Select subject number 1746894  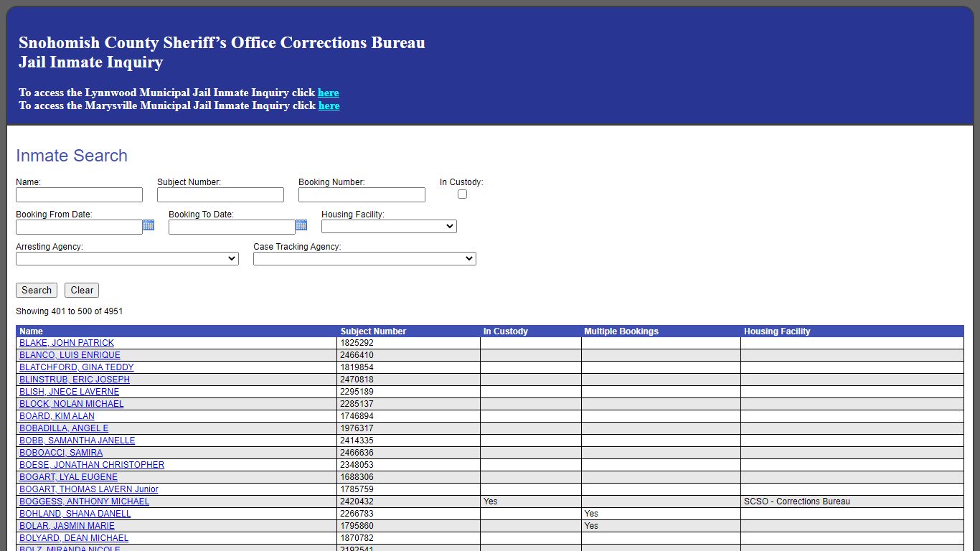357,416
